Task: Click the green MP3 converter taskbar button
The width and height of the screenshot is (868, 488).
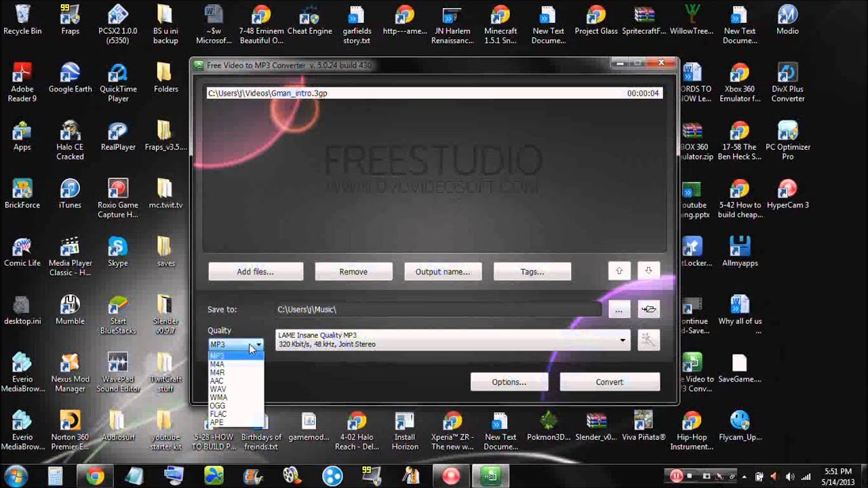Action: click(490, 476)
